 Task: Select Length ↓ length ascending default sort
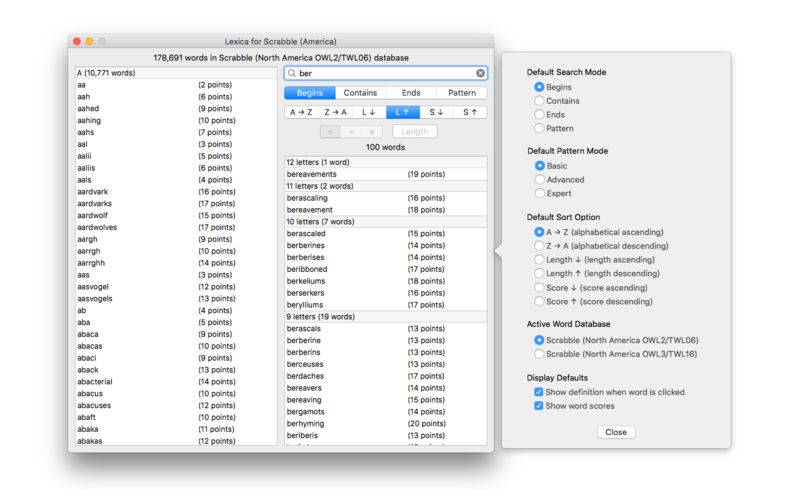[539, 260]
